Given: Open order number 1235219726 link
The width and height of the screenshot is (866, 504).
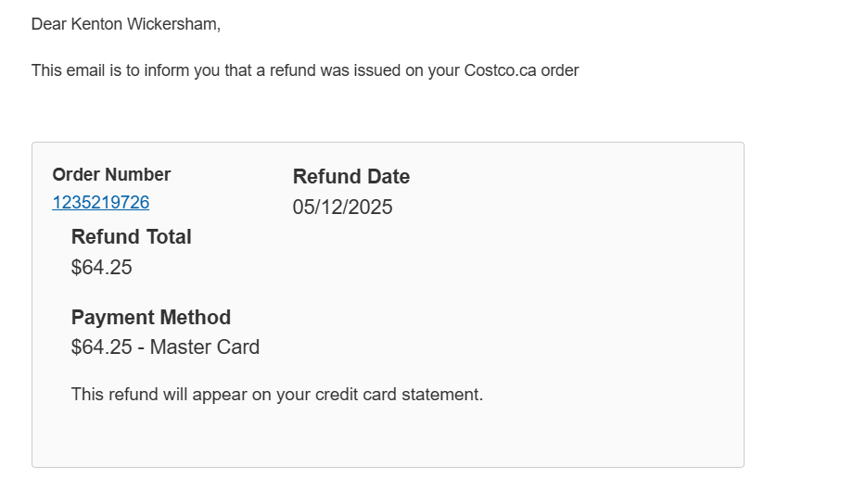Looking at the screenshot, I should tap(100, 203).
